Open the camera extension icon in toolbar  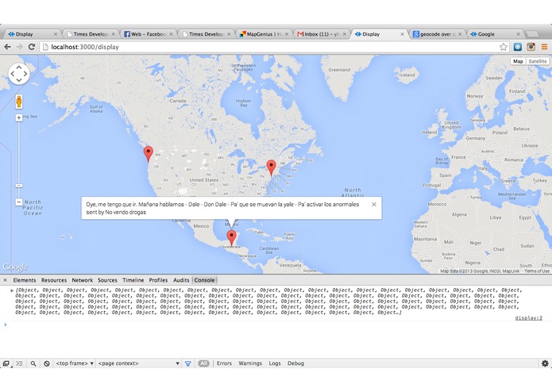(x=531, y=47)
